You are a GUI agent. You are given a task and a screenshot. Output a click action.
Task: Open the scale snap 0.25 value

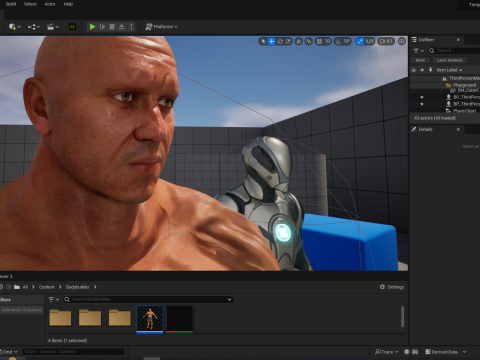369,41
